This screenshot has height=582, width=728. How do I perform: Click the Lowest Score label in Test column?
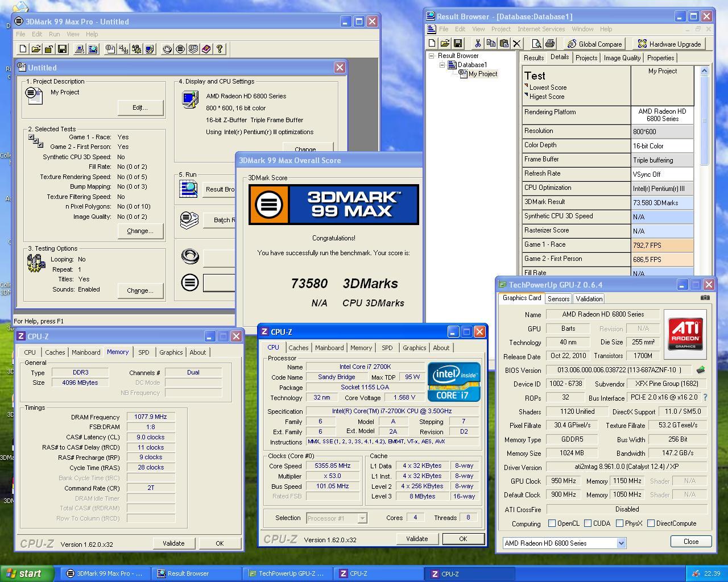point(548,88)
